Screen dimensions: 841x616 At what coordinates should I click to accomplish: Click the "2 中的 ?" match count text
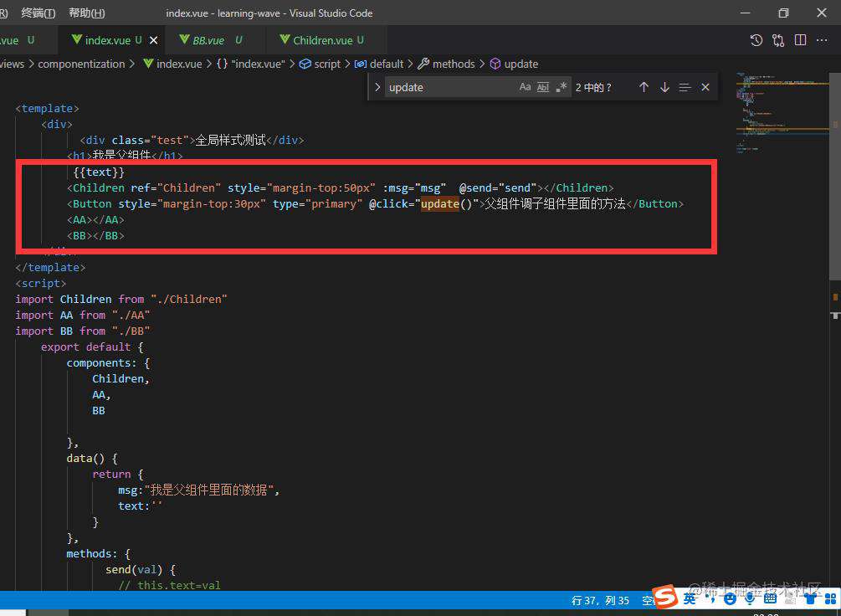(x=593, y=88)
